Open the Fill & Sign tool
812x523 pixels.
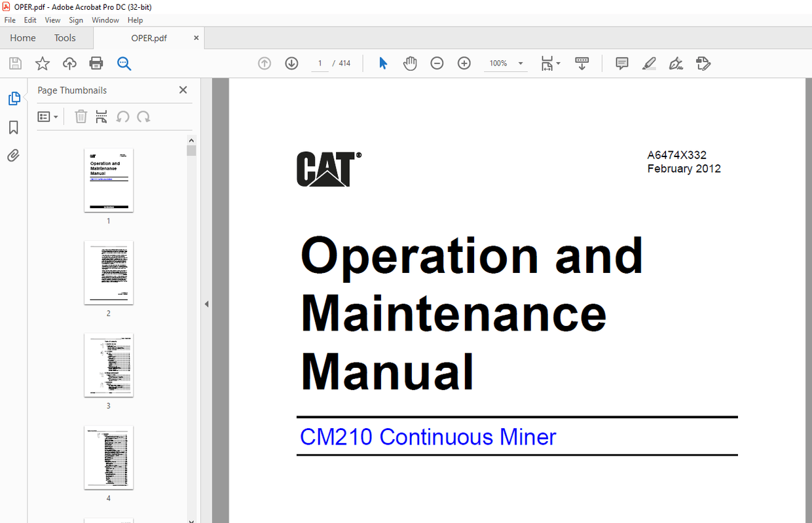pyautogui.click(x=676, y=63)
